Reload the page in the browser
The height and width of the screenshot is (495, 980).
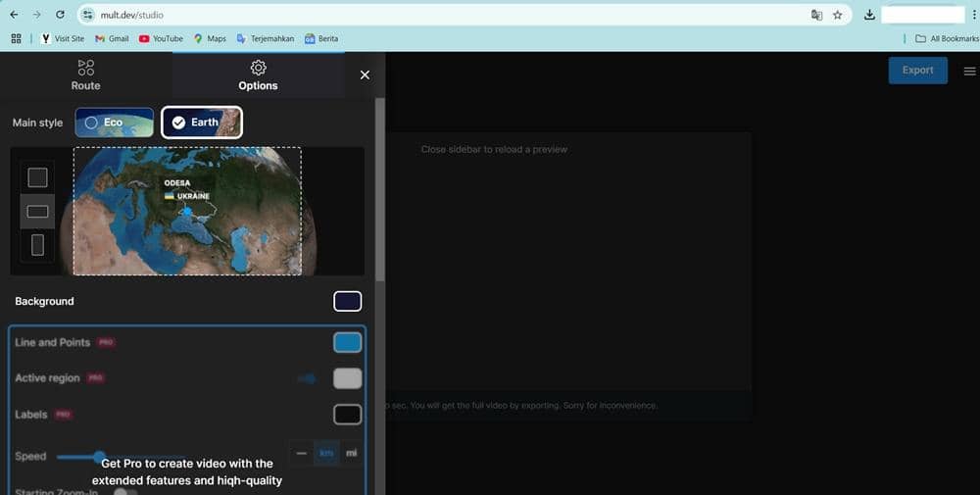[x=60, y=15]
